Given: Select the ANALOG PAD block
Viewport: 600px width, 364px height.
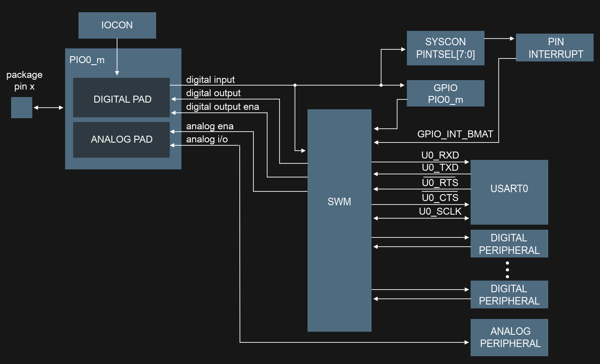Looking at the screenshot, I should pos(122,140).
